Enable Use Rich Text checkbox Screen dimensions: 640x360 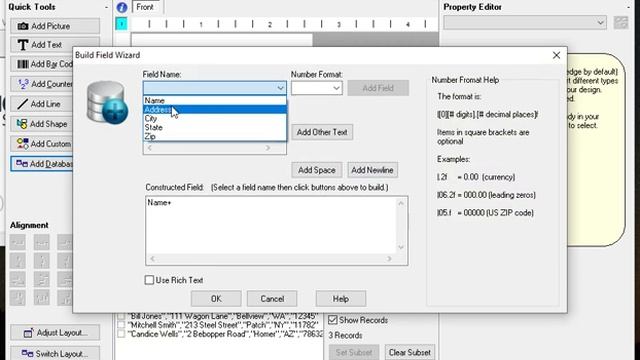click(x=149, y=280)
